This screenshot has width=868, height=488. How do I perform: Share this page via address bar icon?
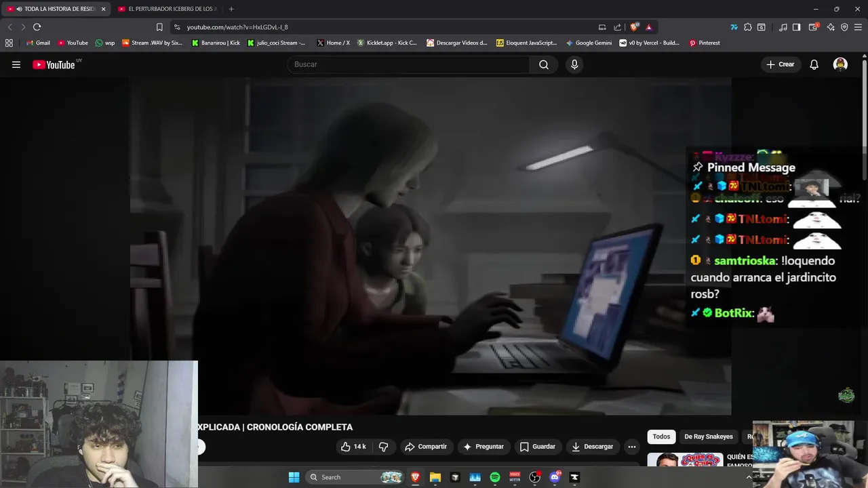[x=617, y=27]
